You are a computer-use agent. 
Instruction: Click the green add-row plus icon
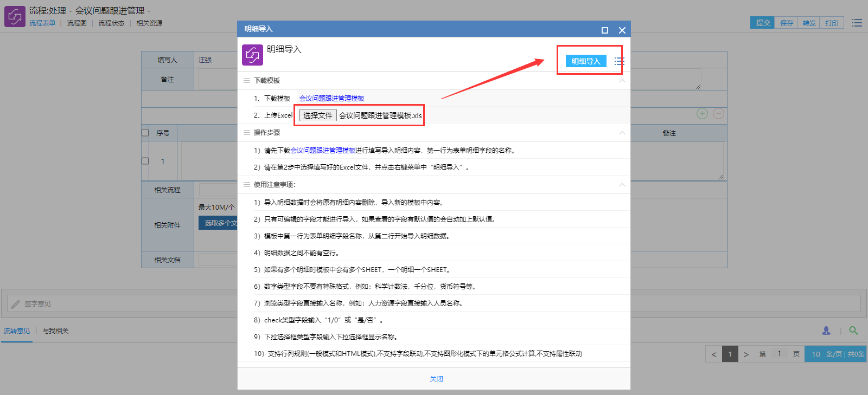[702, 114]
